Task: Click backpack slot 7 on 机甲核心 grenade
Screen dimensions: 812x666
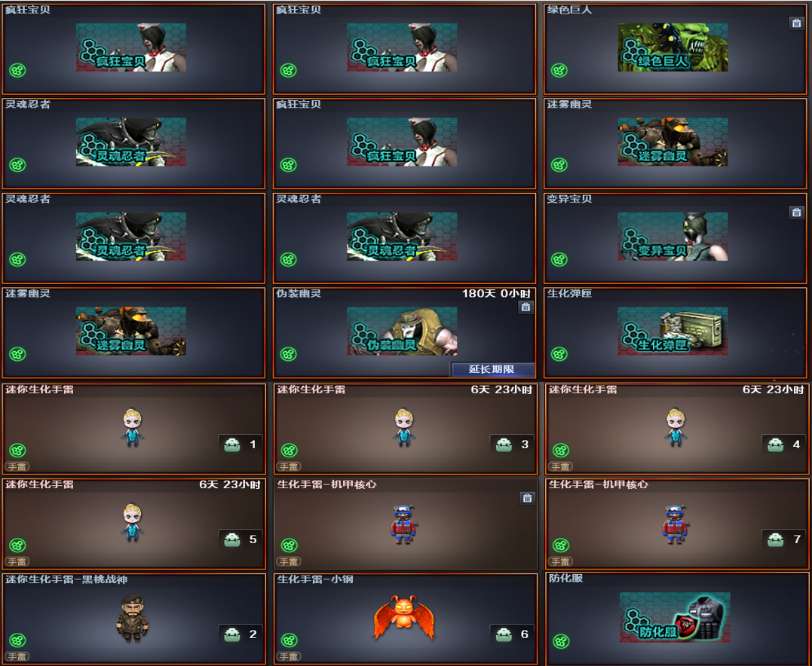Action: click(784, 539)
